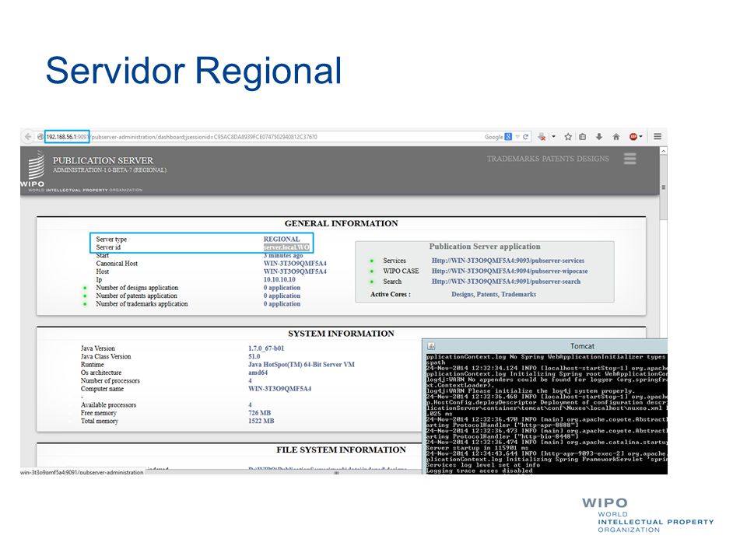
Task: Open the Publication Server hamburger menu
Action: point(630,159)
